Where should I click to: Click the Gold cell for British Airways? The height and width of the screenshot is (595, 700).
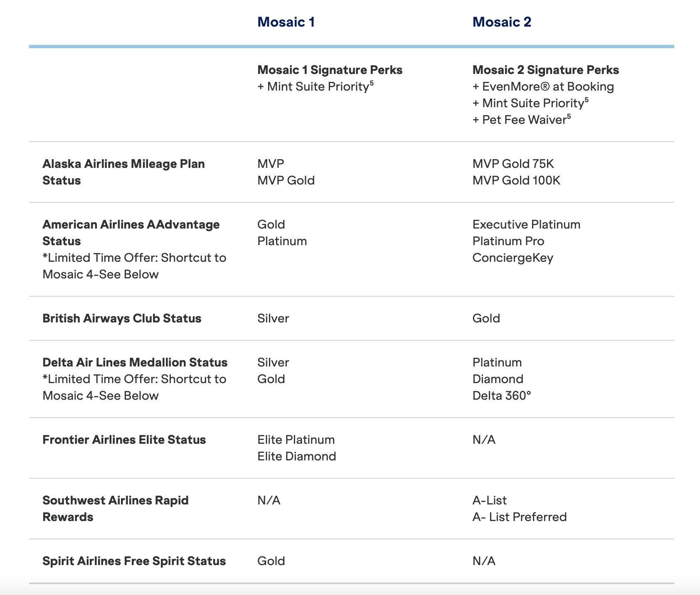(486, 318)
